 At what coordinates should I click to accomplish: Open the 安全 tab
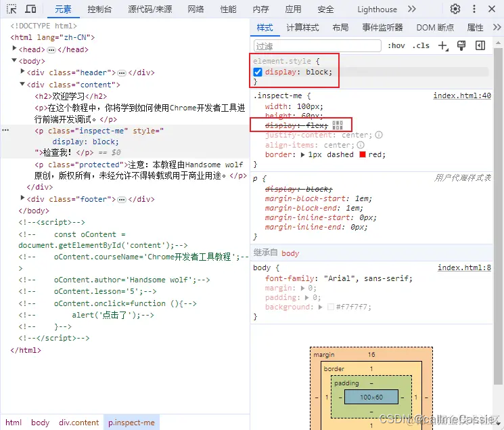click(325, 9)
